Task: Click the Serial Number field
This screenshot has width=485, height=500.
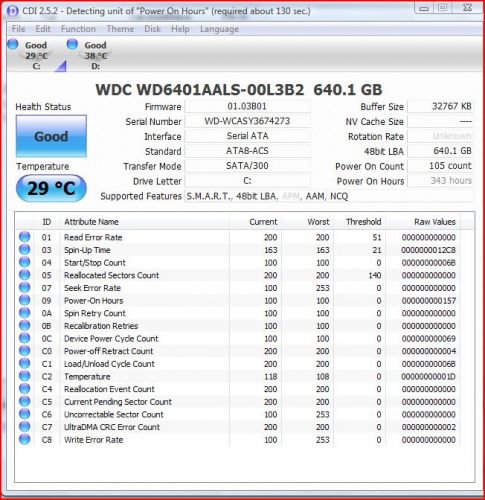Action: coord(247,121)
